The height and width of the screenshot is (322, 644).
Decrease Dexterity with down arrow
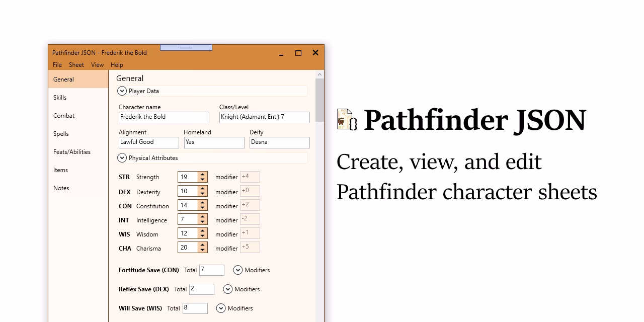pos(203,194)
